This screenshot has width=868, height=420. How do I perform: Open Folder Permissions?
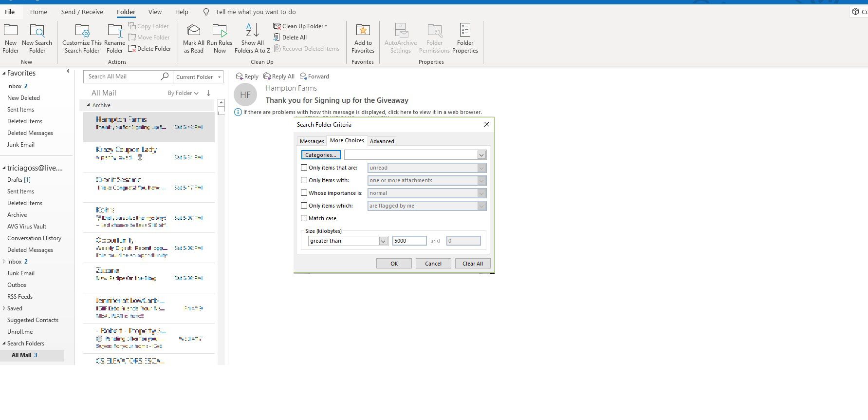434,38
